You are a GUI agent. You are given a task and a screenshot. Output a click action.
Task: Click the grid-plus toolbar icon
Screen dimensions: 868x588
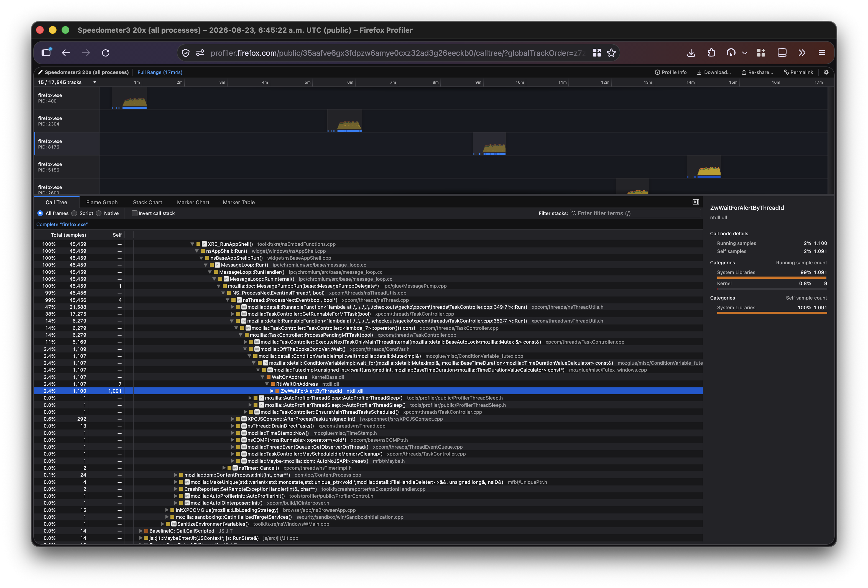(761, 53)
